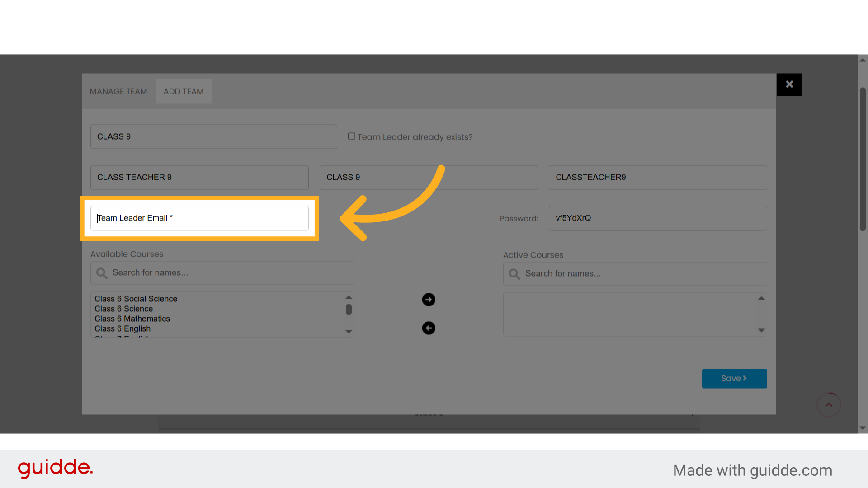Close the team dialog with the X button

[789, 84]
